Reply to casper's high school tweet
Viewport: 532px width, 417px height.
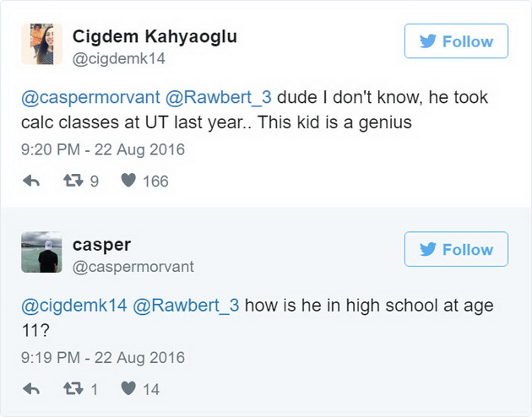(31, 389)
